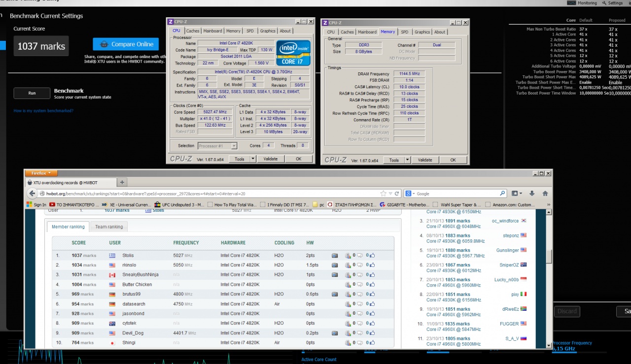
Task: Open the address bar history dropdown arrow
Action: pos(390,194)
